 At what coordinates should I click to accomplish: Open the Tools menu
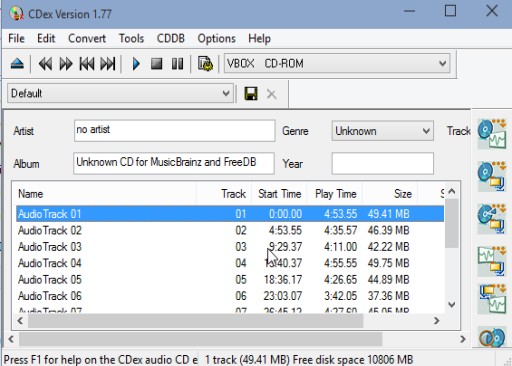(131, 38)
